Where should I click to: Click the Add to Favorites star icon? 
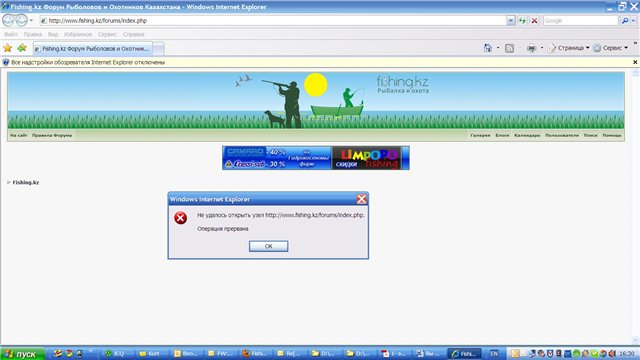point(22,48)
